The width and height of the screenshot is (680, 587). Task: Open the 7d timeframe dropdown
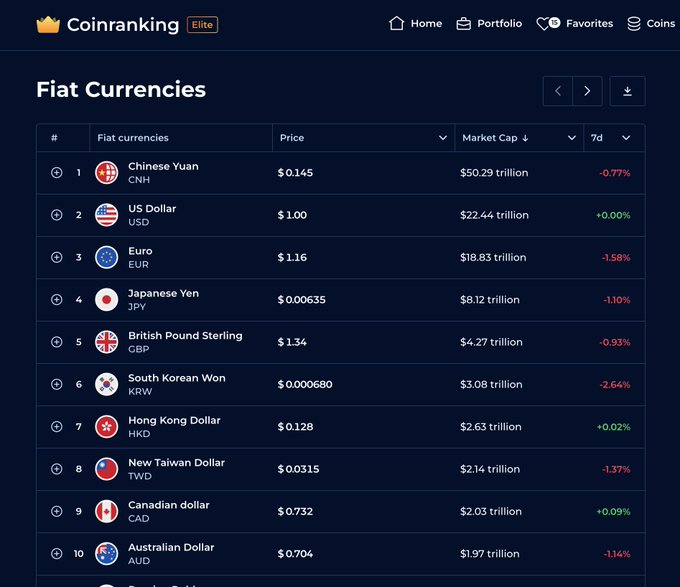click(626, 138)
